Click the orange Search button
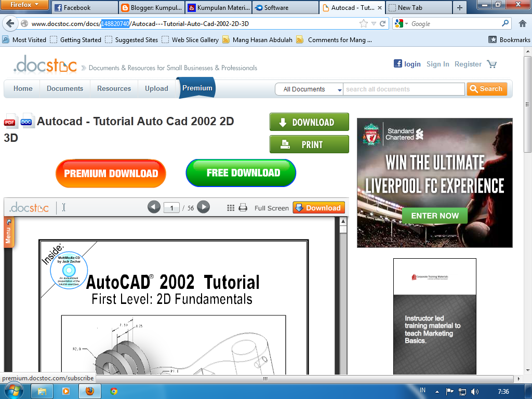This screenshot has width=532, height=399. (487, 88)
